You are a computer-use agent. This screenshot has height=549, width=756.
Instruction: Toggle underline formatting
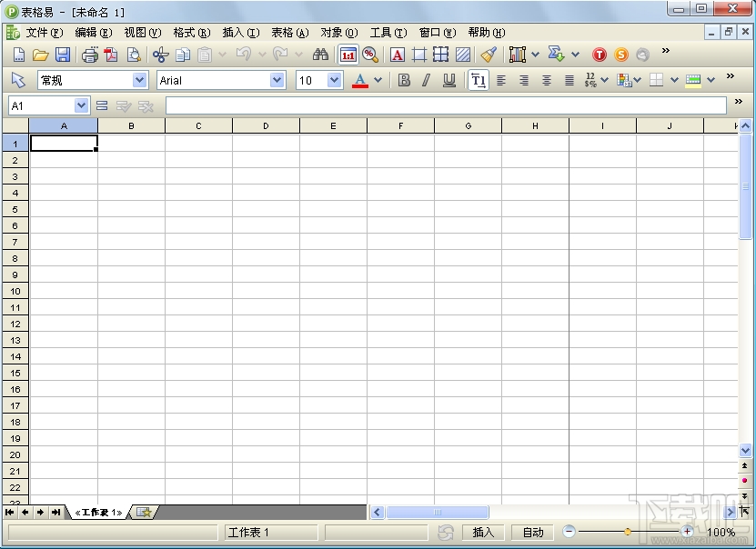point(448,80)
